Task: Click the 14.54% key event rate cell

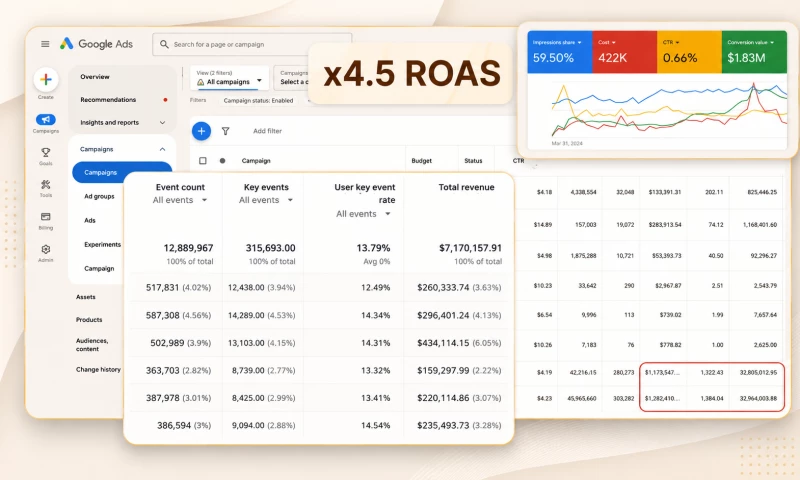Action: point(375,425)
